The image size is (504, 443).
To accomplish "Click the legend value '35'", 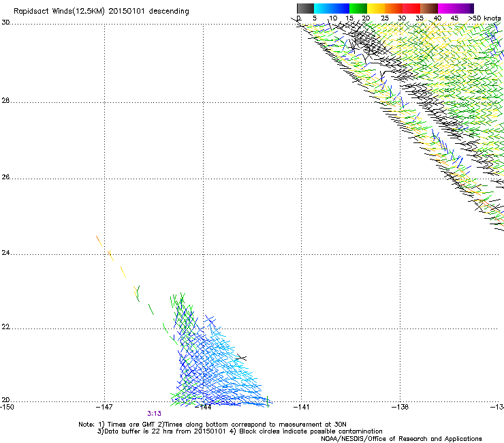I will coord(420,18).
